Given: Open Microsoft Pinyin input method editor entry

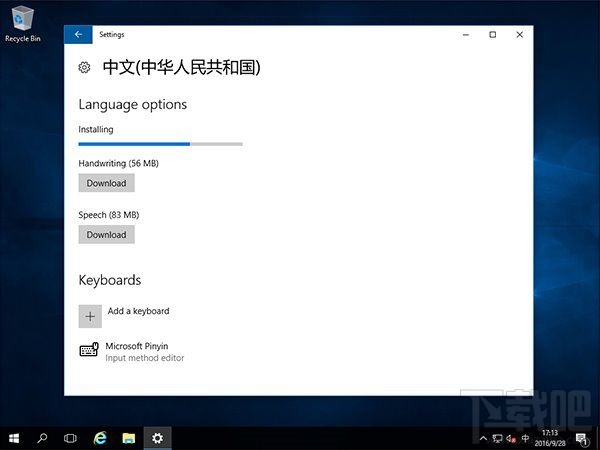Looking at the screenshot, I should 132,352.
